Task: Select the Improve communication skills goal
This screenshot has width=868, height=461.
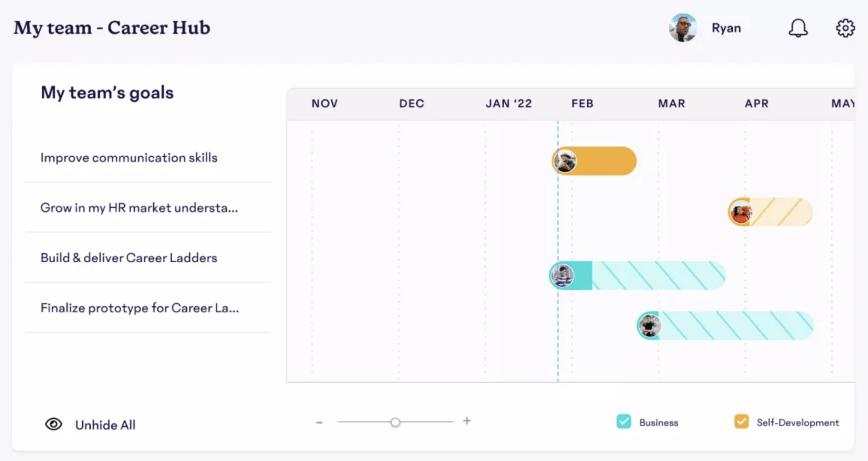Action: click(129, 158)
